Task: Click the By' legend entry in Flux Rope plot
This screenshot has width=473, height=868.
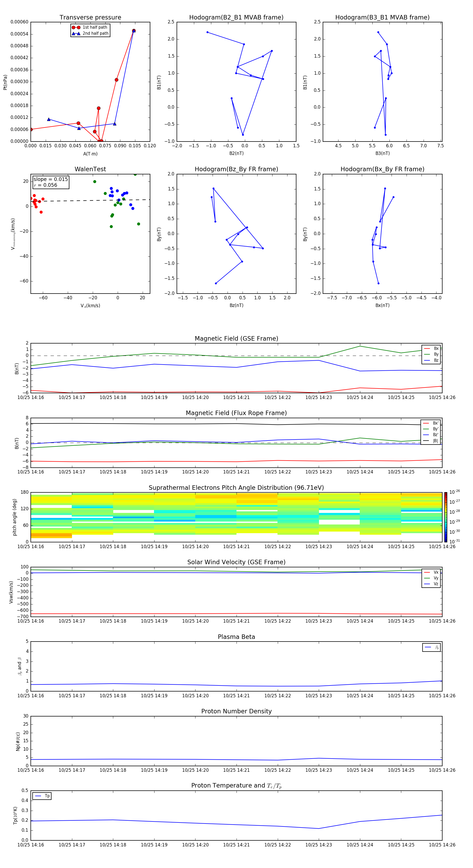Action: [431, 429]
